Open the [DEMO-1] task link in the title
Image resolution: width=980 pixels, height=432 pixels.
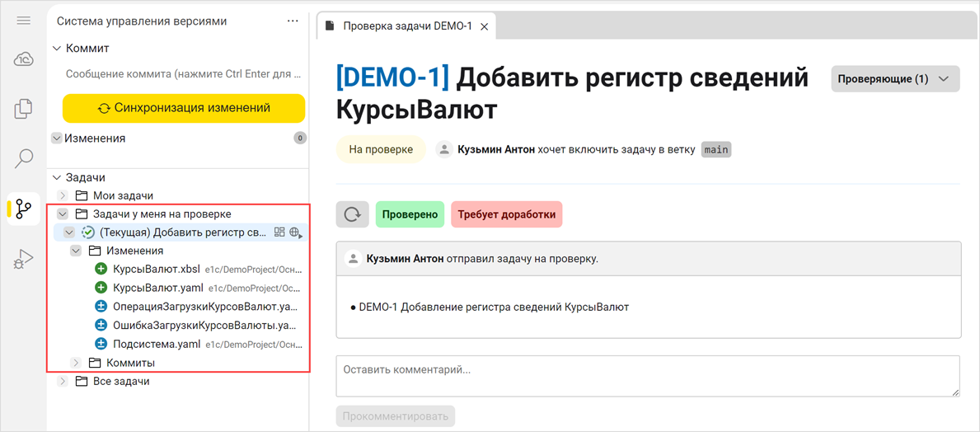point(393,78)
